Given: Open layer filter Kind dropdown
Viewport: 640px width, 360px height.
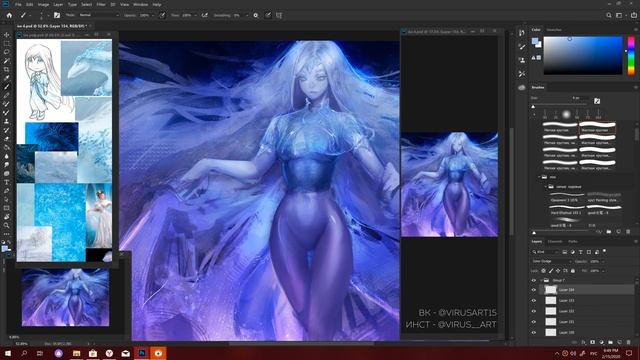Looking at the screenshot, I should 545,252.
